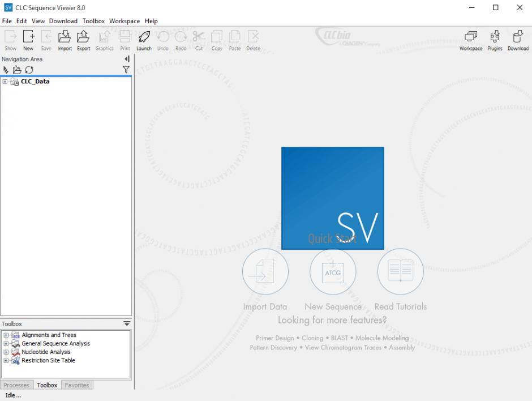Click the Pattern Discovery link
This screenshot has width=532, height=401.
(273, 348)
